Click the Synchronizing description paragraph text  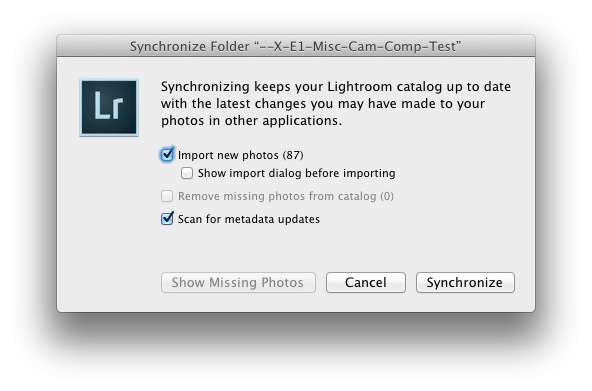click(x=336, y=103)
